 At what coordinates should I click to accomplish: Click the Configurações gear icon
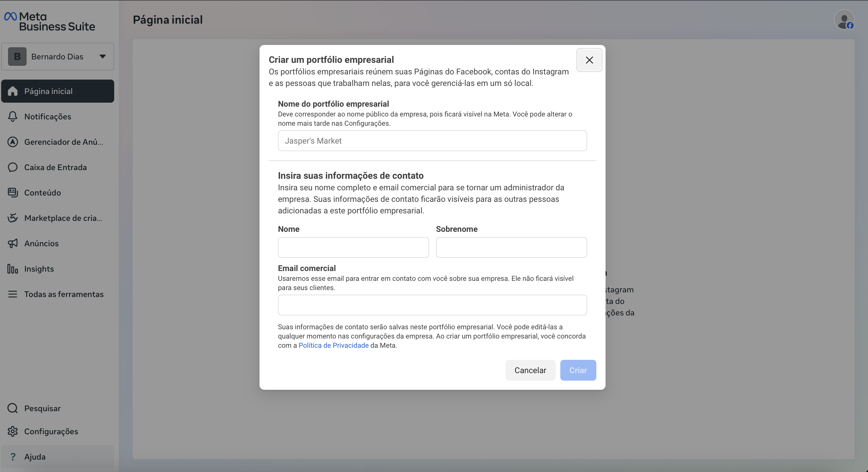click(12, 432)
